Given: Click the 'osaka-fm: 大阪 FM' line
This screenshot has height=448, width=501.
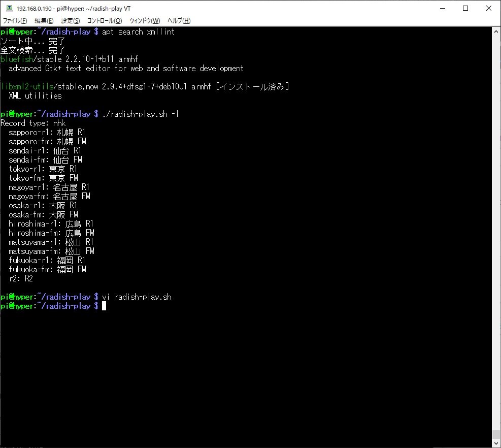Looking at the screenshot, I should 43,214.
